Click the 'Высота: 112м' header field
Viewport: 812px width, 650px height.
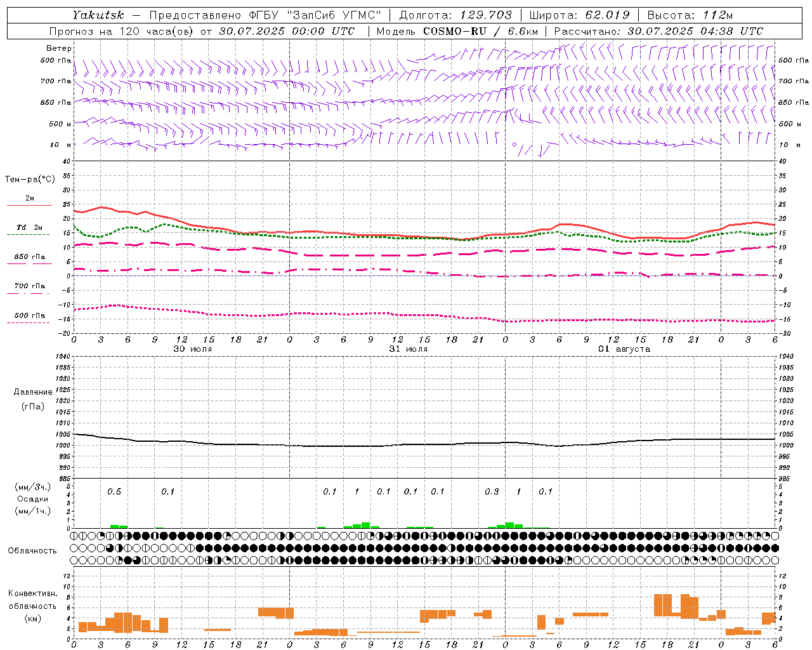(x=690, y=15)
